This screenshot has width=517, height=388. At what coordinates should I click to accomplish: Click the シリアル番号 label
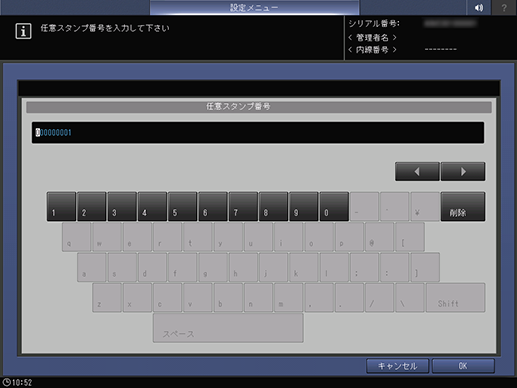click(374, 24)
